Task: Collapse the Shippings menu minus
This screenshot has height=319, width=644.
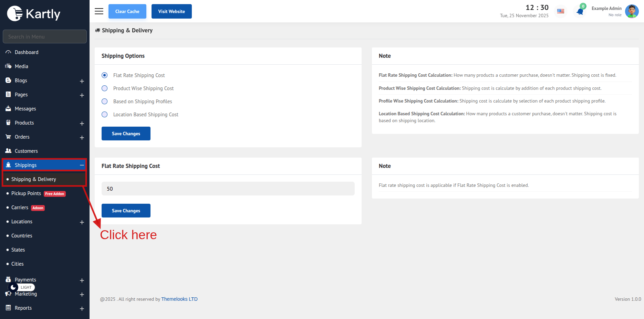Action: pyautogui.click(x=82, y=165)
